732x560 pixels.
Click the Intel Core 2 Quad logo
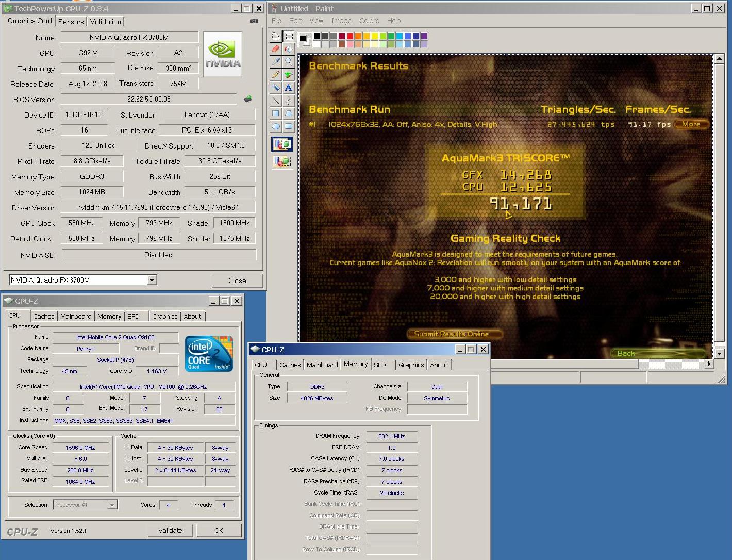tap(209, 354)
